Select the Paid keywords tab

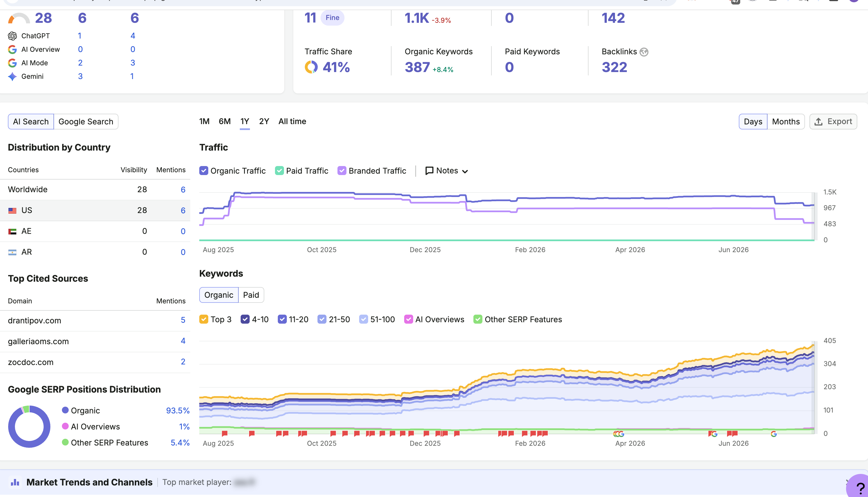point(251,295)
